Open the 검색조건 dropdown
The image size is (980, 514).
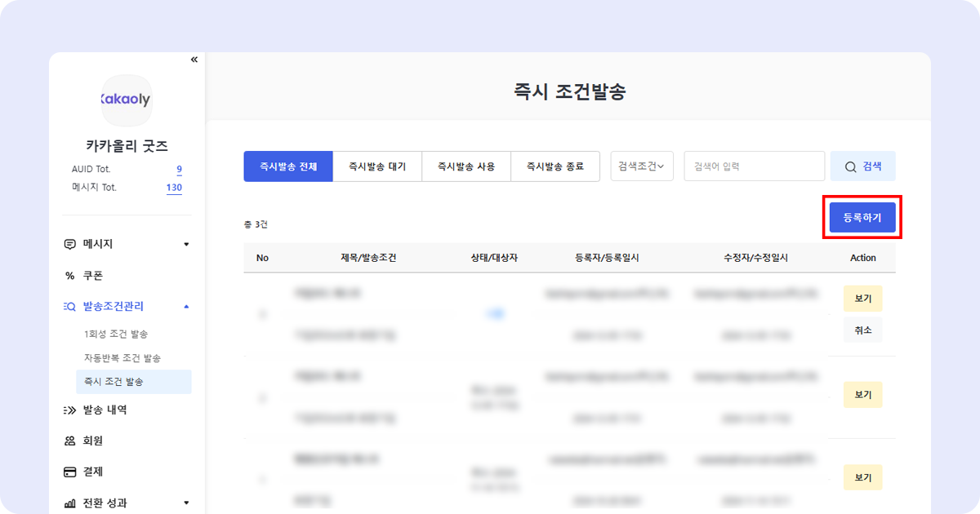click(642, 166)
